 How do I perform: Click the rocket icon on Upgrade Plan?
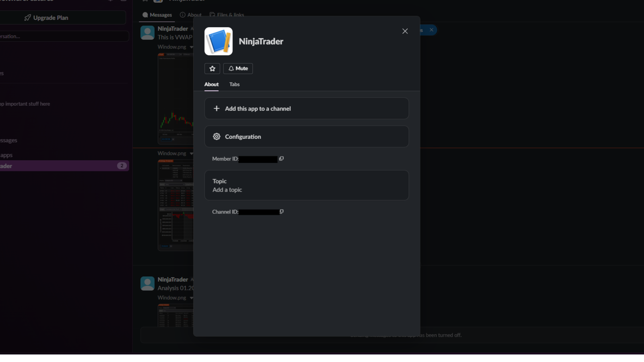click(x=28, y=18)
